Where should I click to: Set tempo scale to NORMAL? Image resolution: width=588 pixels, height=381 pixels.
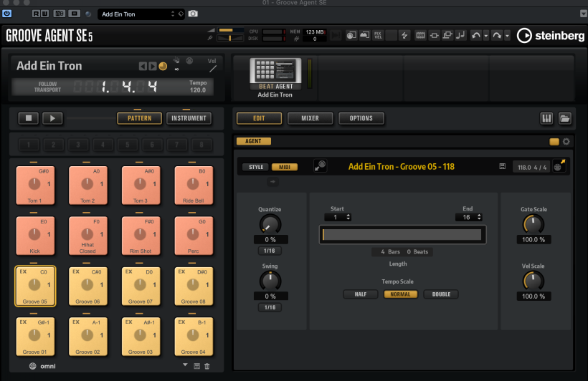[400, 294]
